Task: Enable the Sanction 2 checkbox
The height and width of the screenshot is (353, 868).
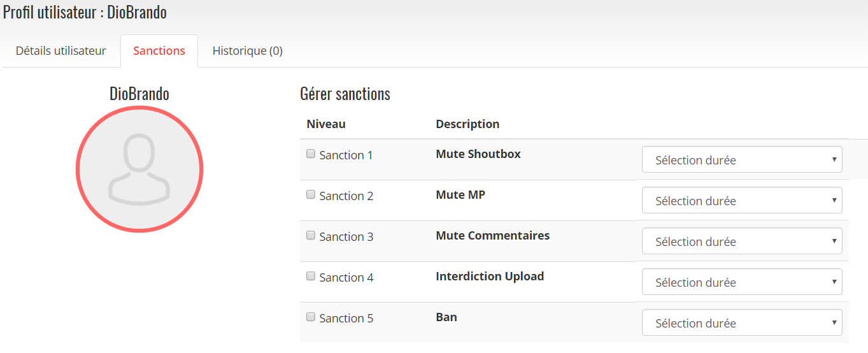Action: pyautogui.click(x=311, y=194)
